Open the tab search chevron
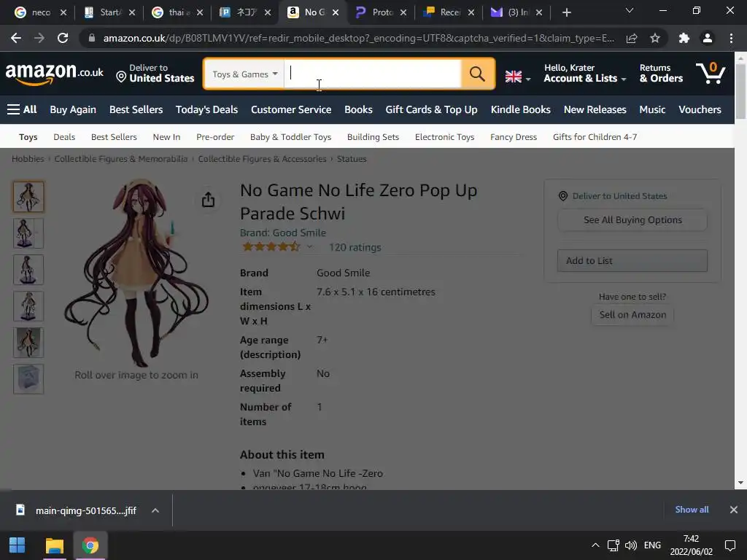The image size is (747, 560). point(630,10)
